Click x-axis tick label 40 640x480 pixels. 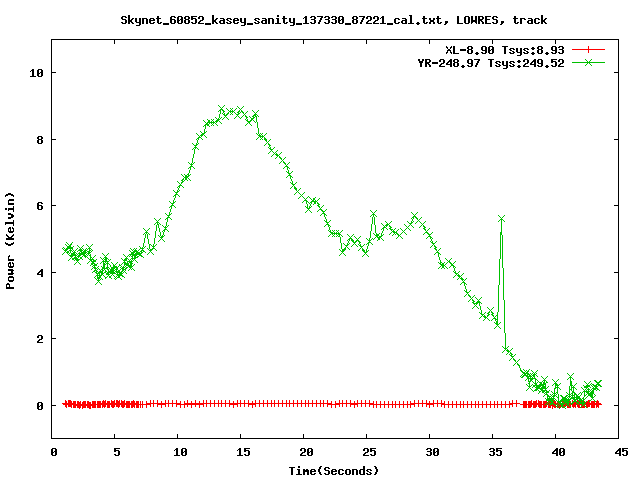[x=558, y=452]
